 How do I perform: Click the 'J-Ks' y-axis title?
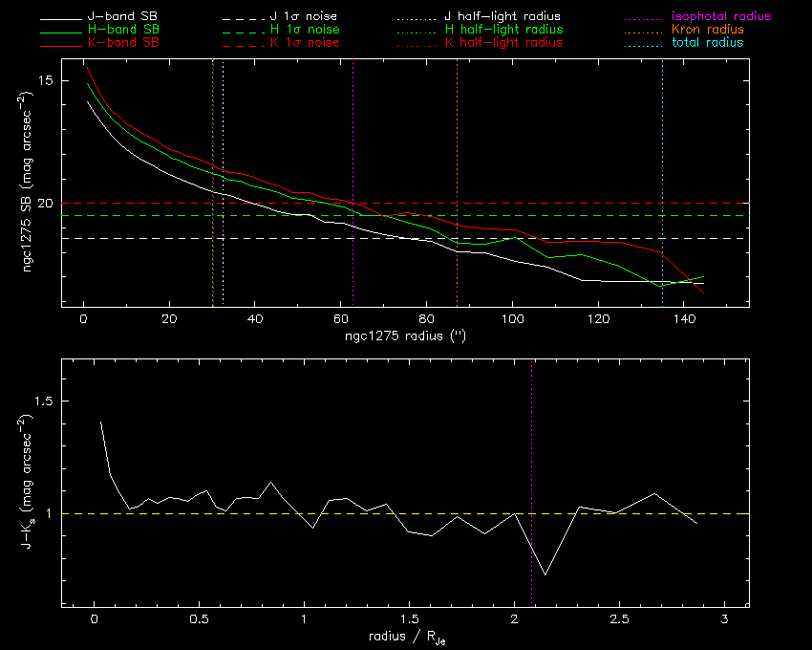27,482
